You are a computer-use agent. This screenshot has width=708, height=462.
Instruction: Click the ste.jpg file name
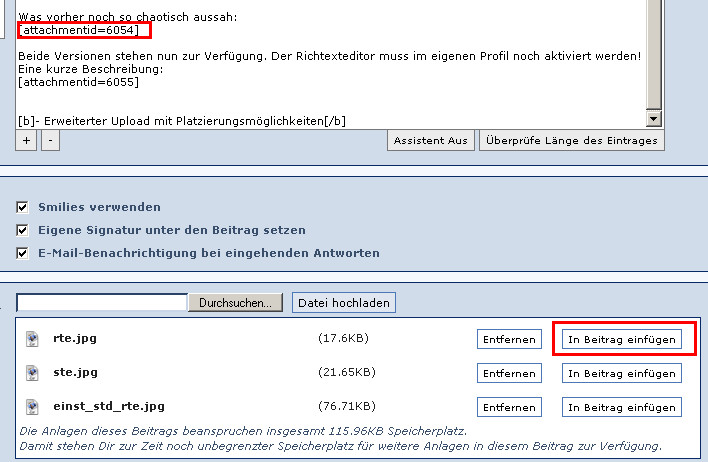[75, 372]
